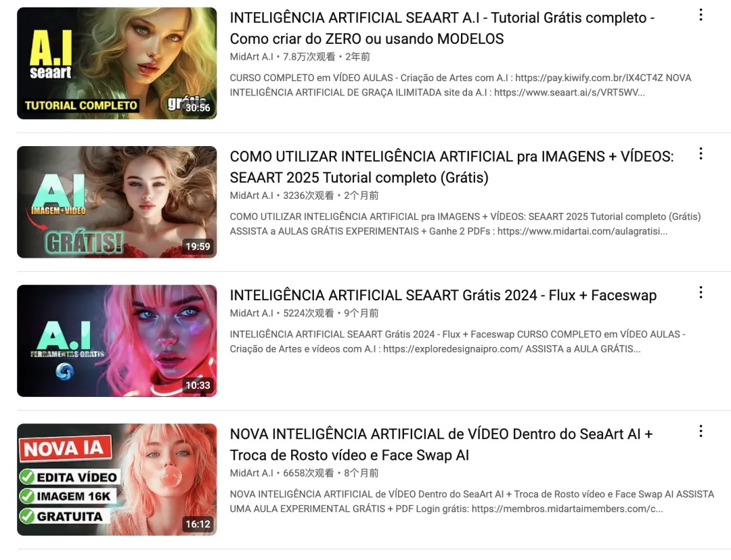Viewport: 731px width, 560px height.
Task: Play the 16:12 NOVA IA thumbnail
Action: [117, 480]
